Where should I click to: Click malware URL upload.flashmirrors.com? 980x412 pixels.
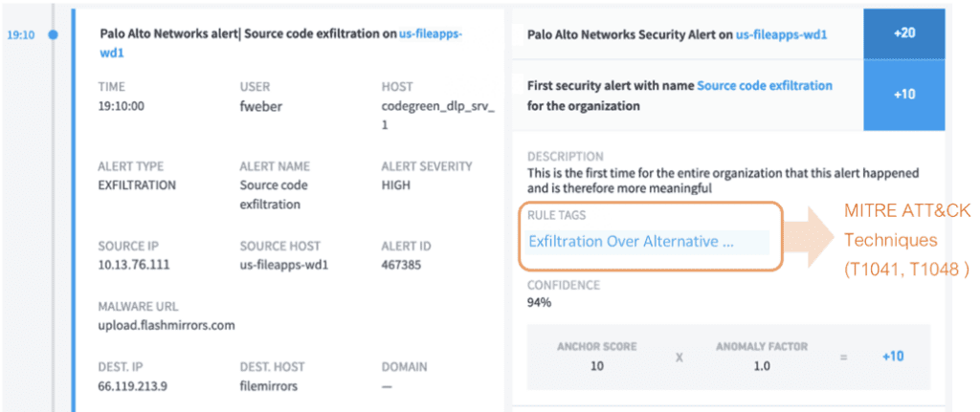(167, 325)
